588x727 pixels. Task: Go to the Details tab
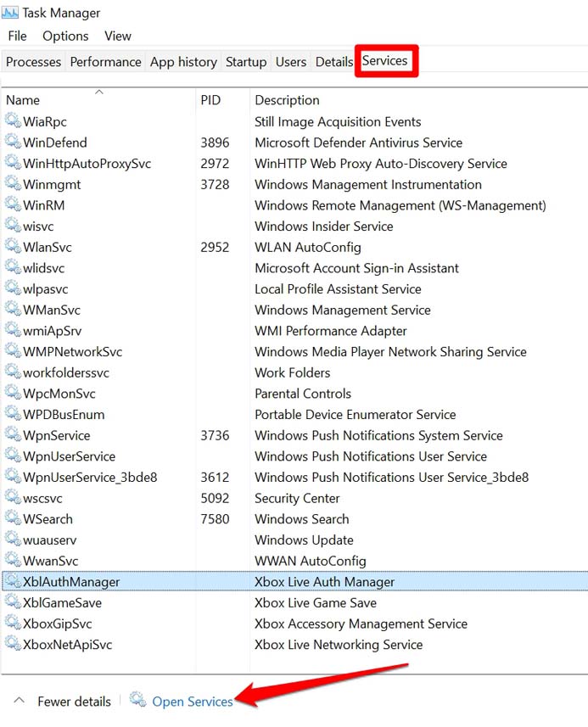click(334, 62)
